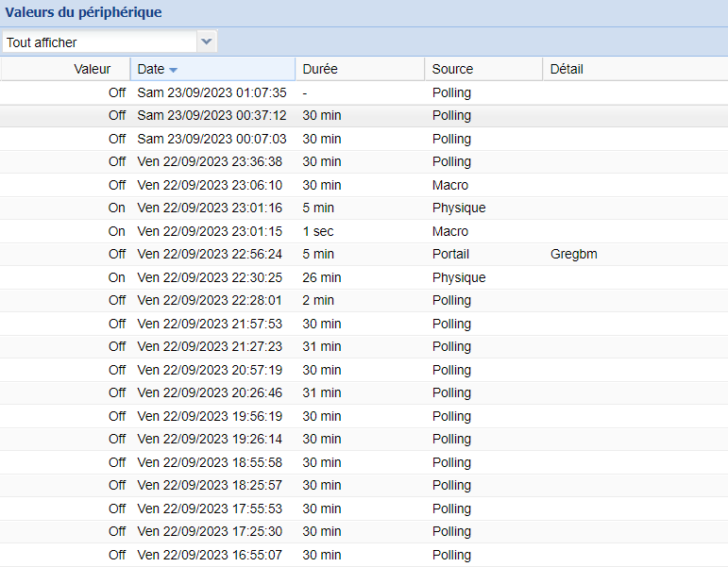The image size is (728, 567).
Task: Click 31 min duration in 21:27:23 row
Action: coord(322,346)
